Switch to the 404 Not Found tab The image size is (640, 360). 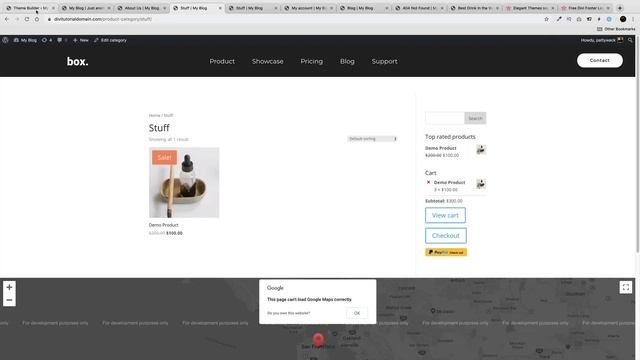click(x=420, y=8)
